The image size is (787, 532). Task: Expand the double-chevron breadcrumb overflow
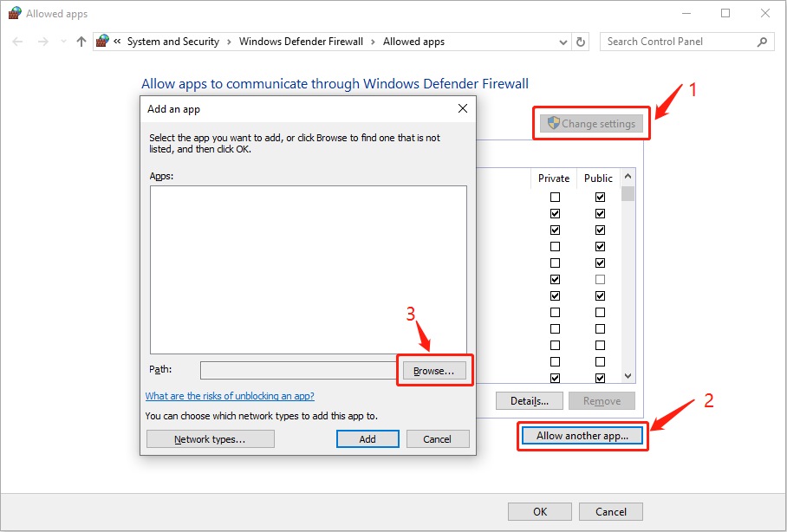click(117, 41)
